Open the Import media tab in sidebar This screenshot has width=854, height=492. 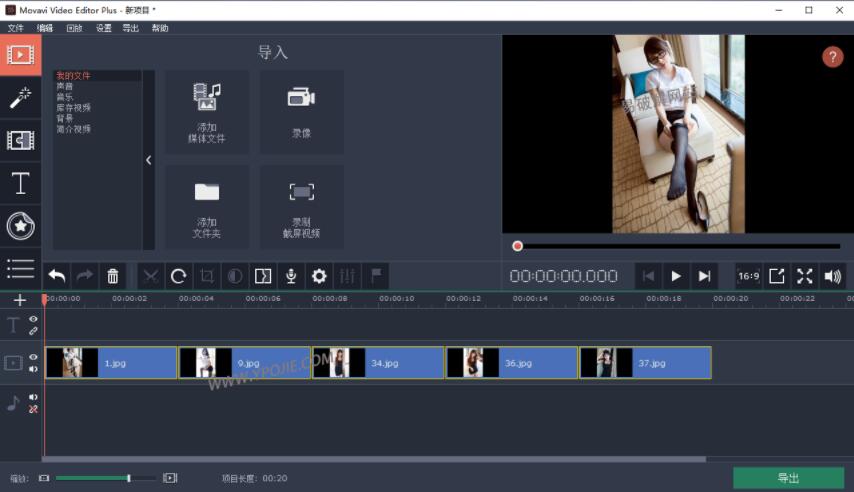click(x=20, y=55)
